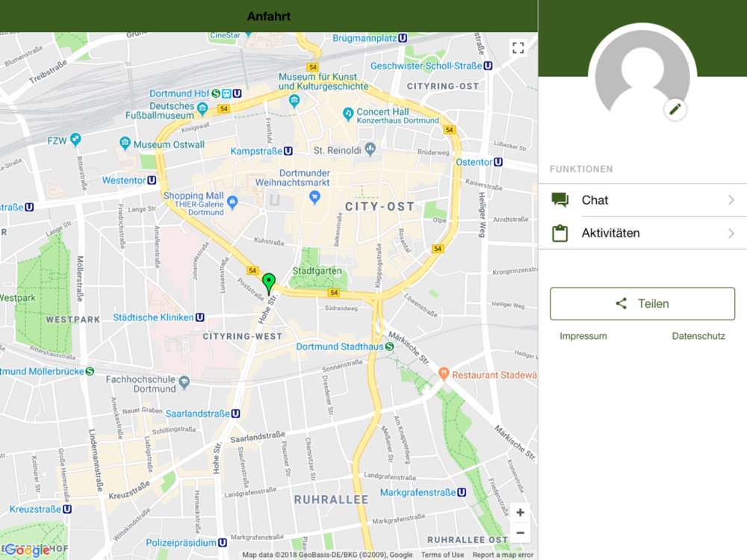Expand the Aktivitäten row chevron
The width and height of the screenshot is (747, 560).
pyautogui.click(x=731, y=233)
